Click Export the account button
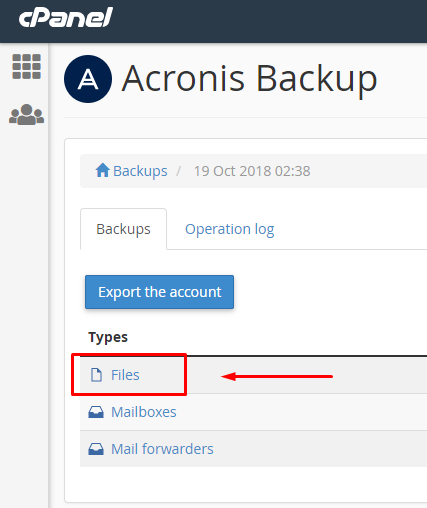The width and height of the screenshot is (427, 508). coord(159,292)
